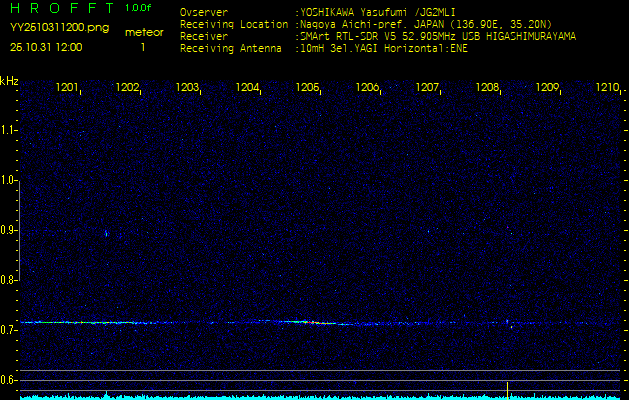This screenshot has width=629, height=400.
Task: Click the 0.7 frequency axis label
Action: (x=9, y=330)
